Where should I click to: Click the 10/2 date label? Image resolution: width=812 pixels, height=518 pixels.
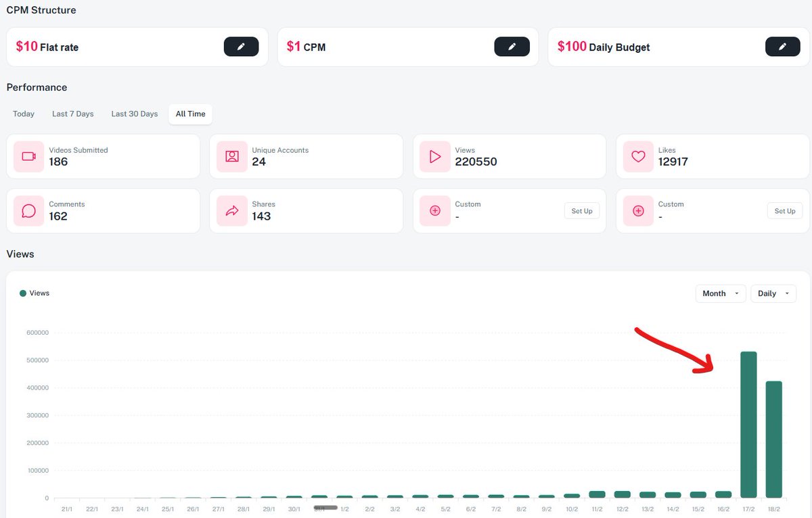572,509
